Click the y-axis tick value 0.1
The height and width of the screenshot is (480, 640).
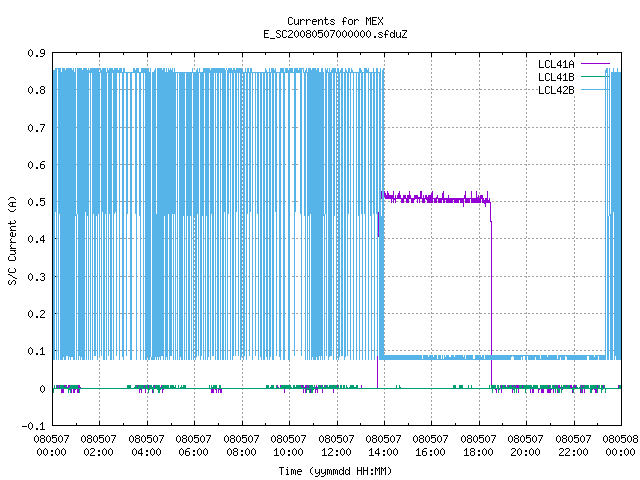pyautogui.click(x=36, y=351)
